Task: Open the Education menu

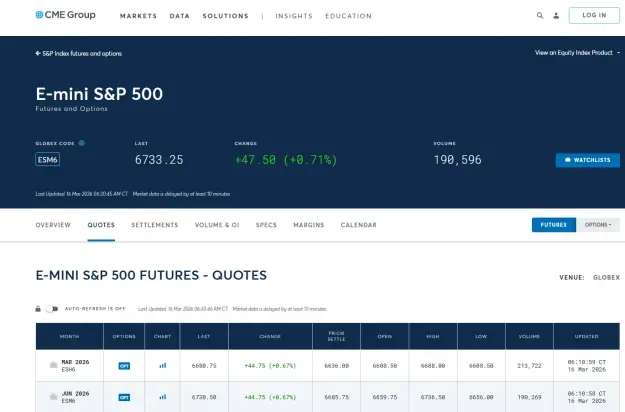Action: tap(348, 16)
